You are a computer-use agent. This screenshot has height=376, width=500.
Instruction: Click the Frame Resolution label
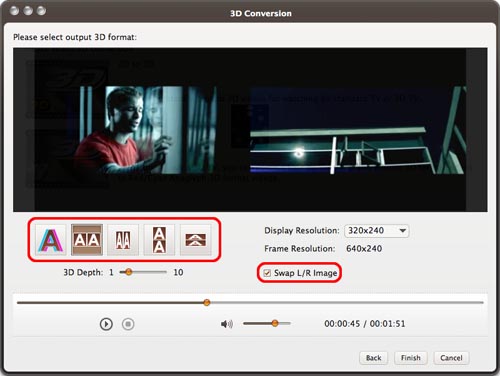[x=299, y=249]
